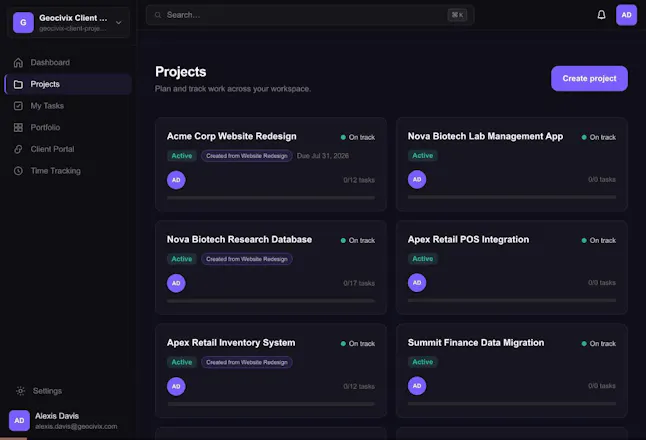This screenshot has width=646, height=440.
Task: Click the My Tasks checkbox icon
Action: [18, 106]
